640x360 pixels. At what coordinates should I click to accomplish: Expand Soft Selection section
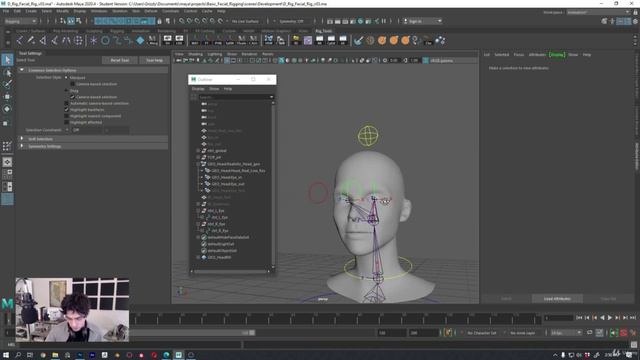click(x=93, y=139)
